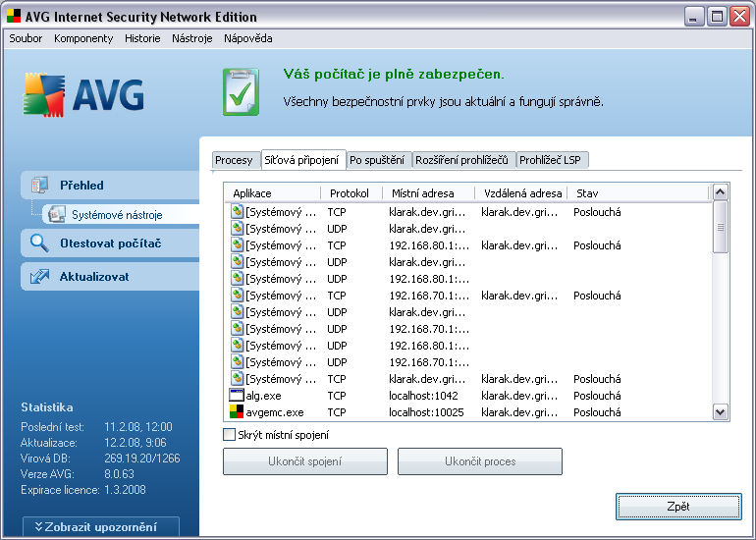Select the Síťová připojení tab

pyautogui.click(x=303, y=160)
